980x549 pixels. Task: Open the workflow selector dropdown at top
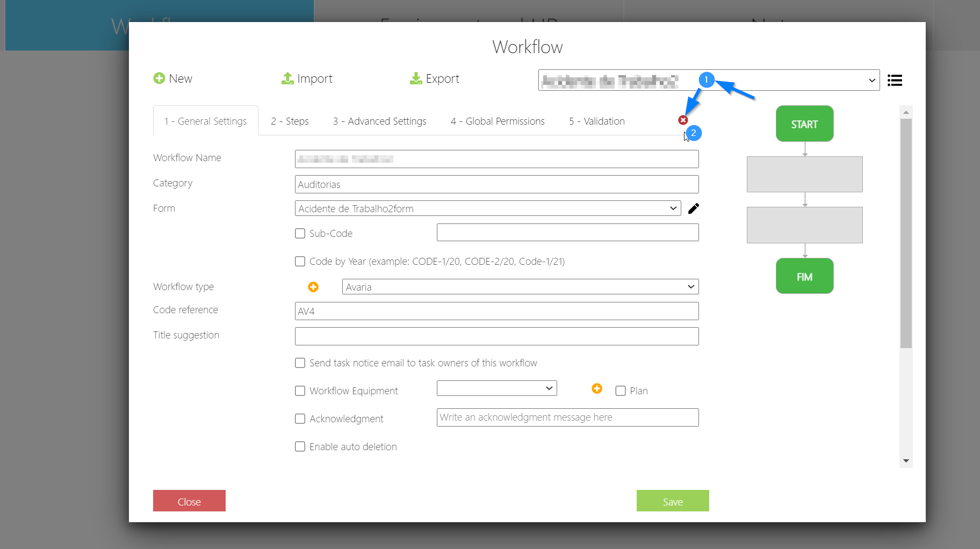709,80
